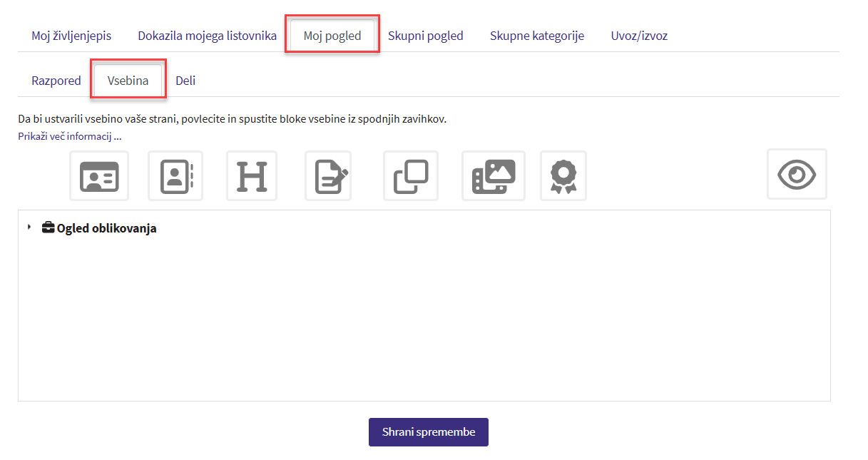Open the Deli sub-tab

(x=185, y=81)
